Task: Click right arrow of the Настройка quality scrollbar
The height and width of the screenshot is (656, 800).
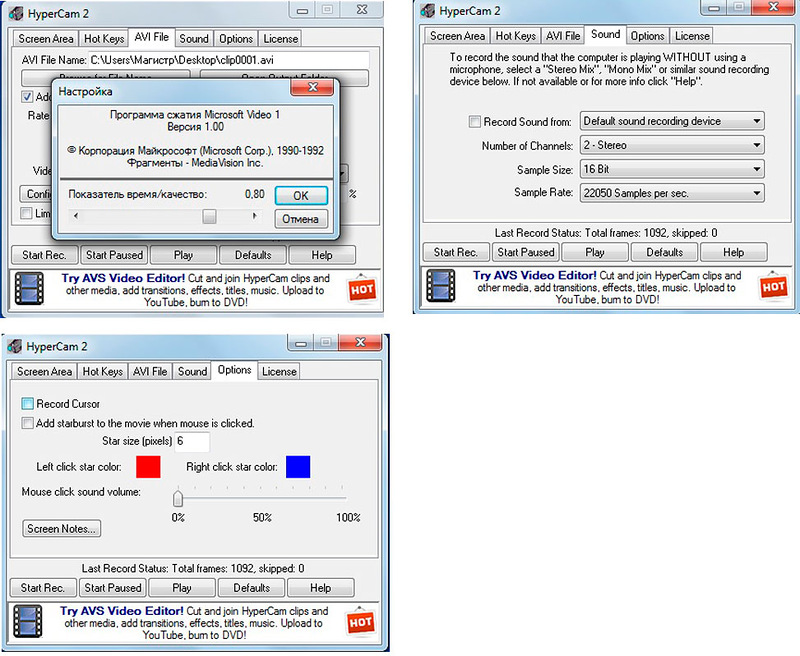Action: (254, 216)
